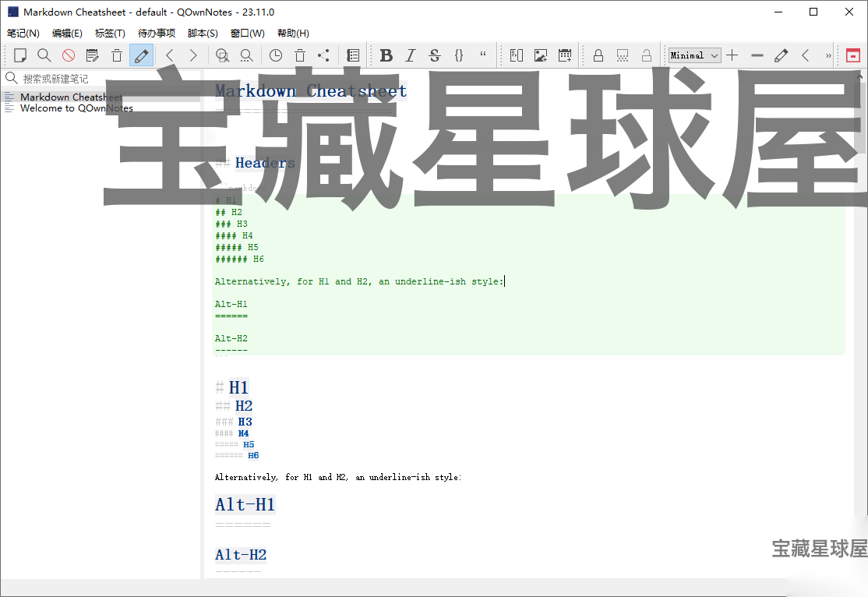Insert a code block with braces icon
Image resolution: width=868 pixels, height=597 pixels.
click(x=459, y=55)
